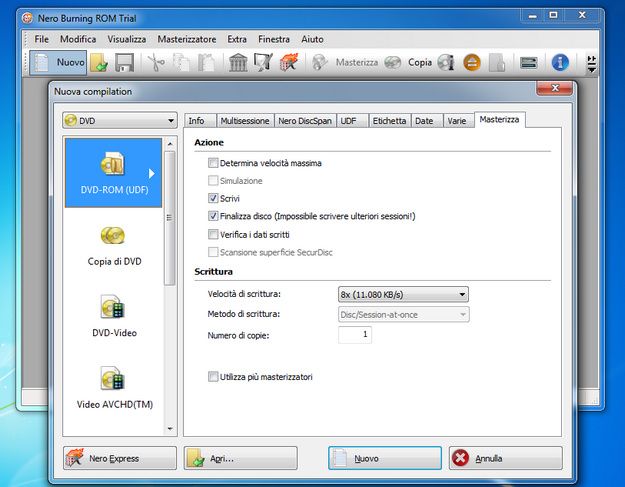Uncheck the Finalizza disco checkbox

point(213,216)
